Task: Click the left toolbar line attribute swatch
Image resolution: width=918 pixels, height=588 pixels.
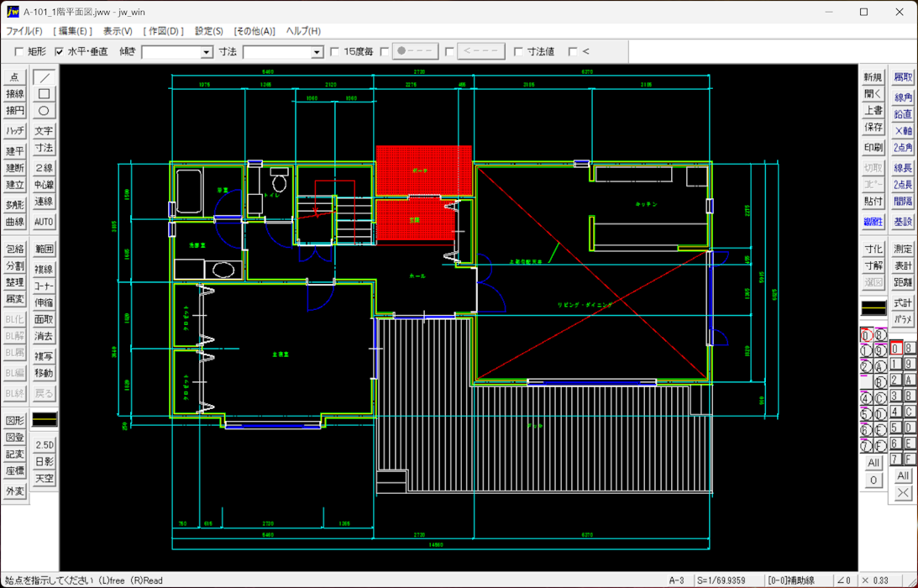Action: 45,419
